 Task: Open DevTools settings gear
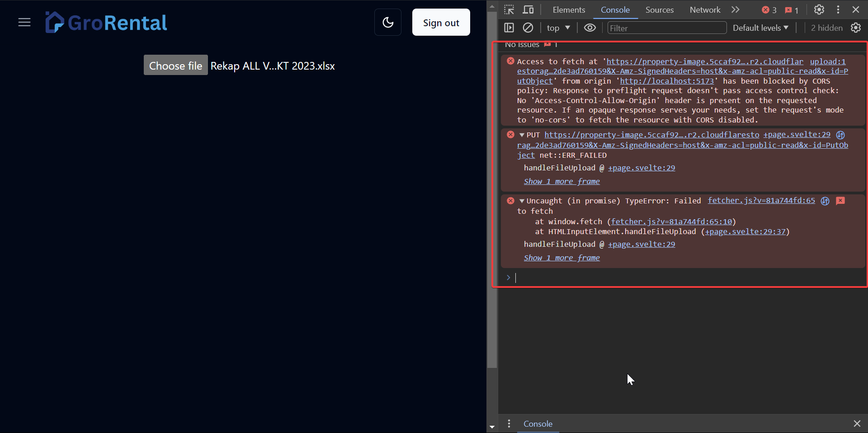pos(819,9)
